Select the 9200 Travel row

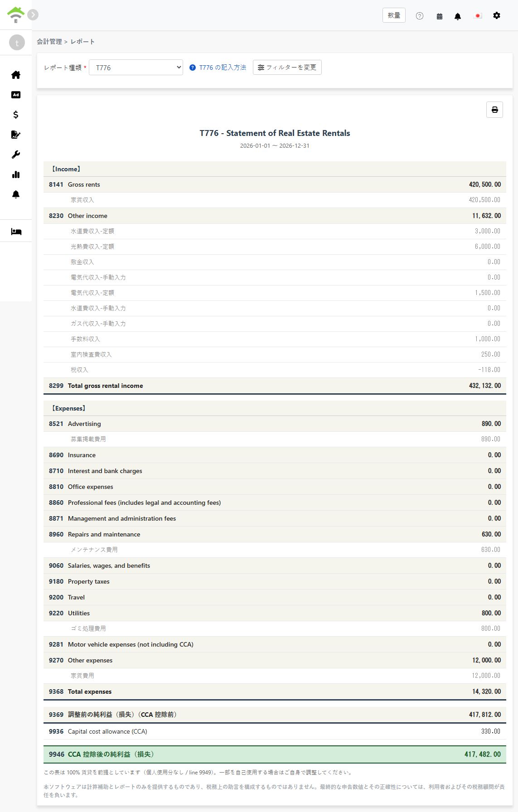click(x=275, y=597)
